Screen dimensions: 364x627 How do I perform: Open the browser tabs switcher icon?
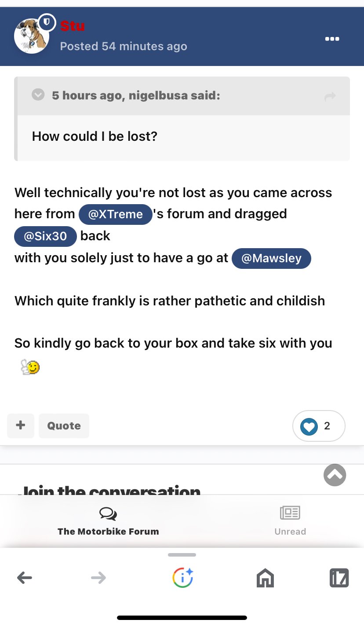coord(339,578)
